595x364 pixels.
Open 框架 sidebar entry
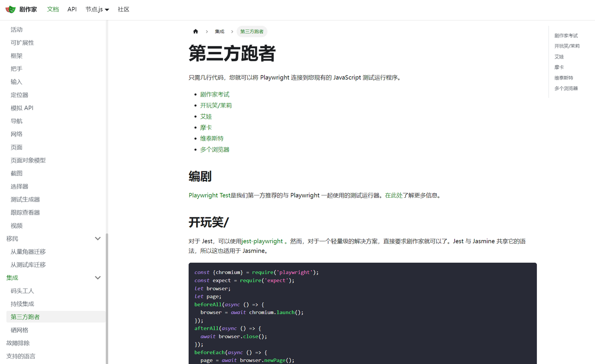[17, 56]
